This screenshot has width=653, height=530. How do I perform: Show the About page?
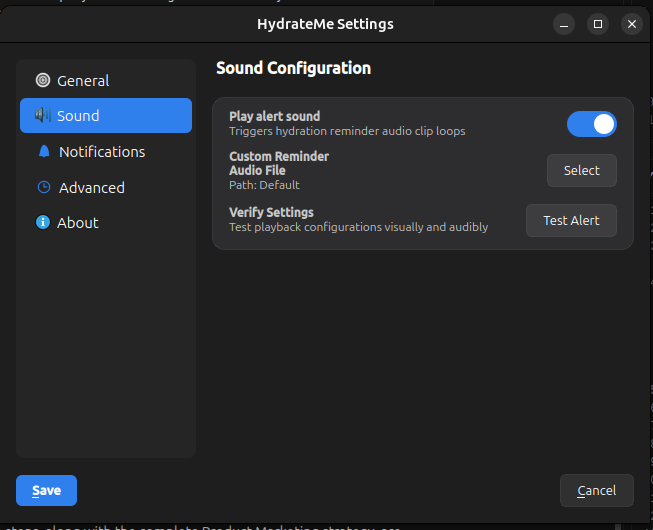pyautogui.click(x=106, y=222)
